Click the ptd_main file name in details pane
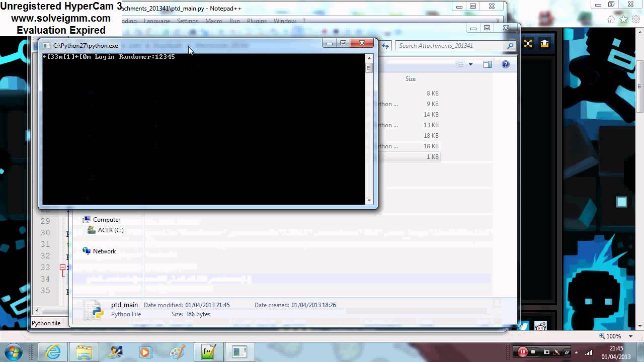This screenshot has width=644, height=362. tap(124, 305)
